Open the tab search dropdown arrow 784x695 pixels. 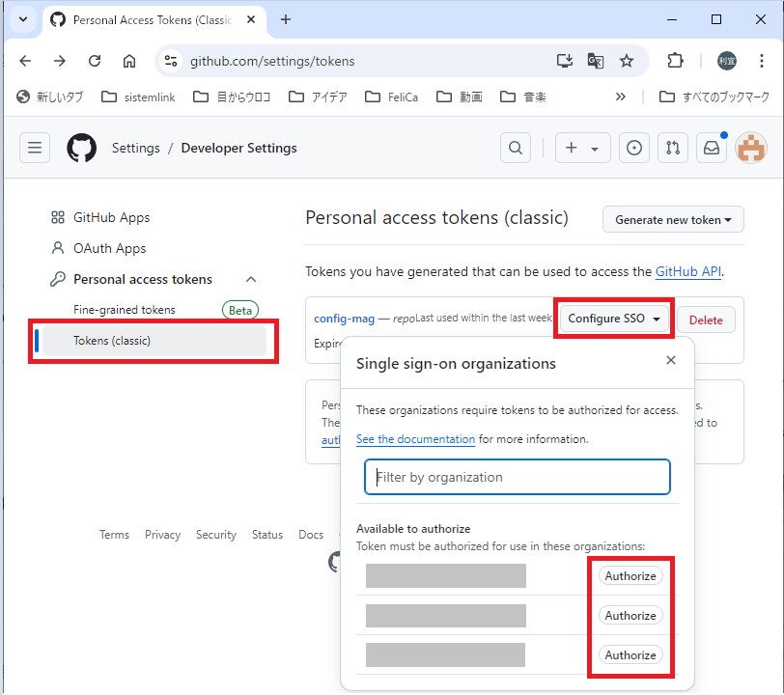(x=23, y=19)
